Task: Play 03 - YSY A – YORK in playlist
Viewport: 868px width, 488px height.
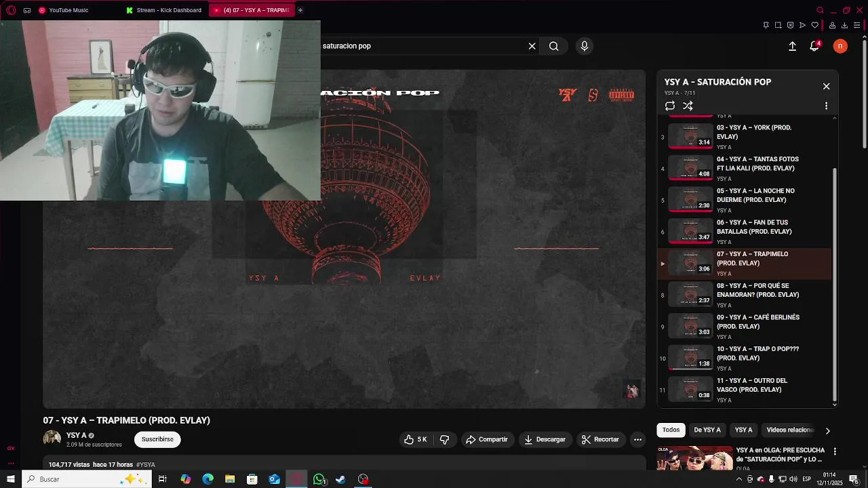Action: 746,136
